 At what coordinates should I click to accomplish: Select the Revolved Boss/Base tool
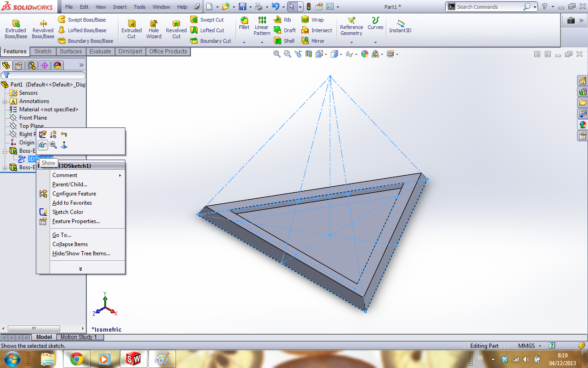pyautogui.click(x=43, y=30)
